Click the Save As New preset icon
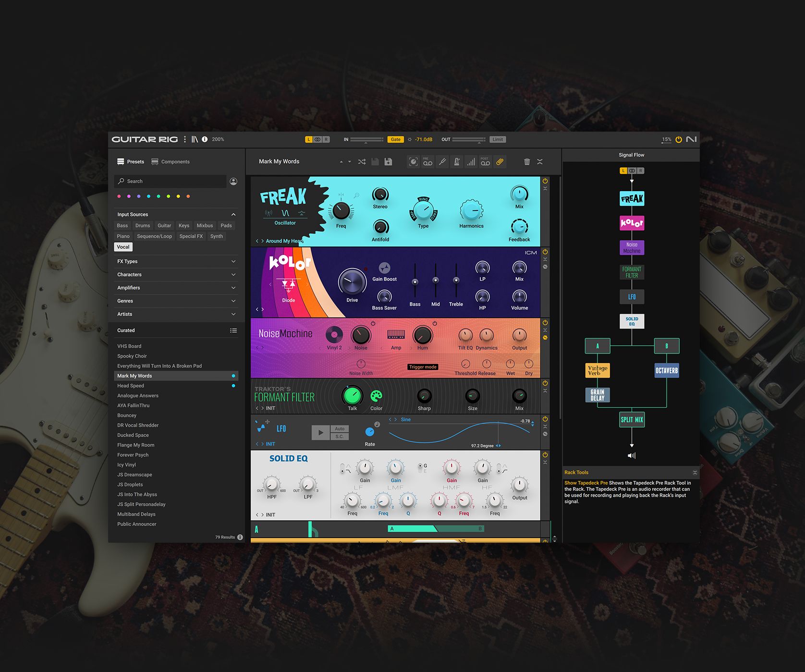 [388, 162]
